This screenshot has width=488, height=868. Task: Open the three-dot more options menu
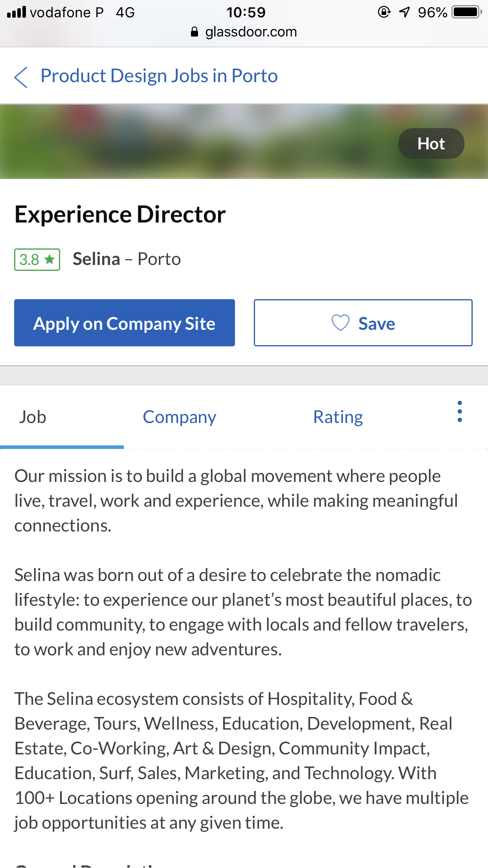tap(459, 412)
